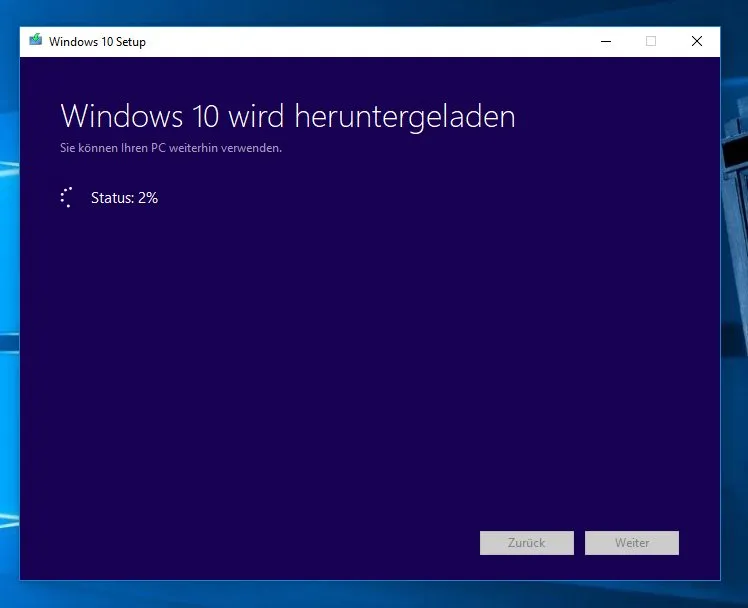Click the spinning loading indicator
The width and height of the screenshot is (748, 608).
[67, 197]
